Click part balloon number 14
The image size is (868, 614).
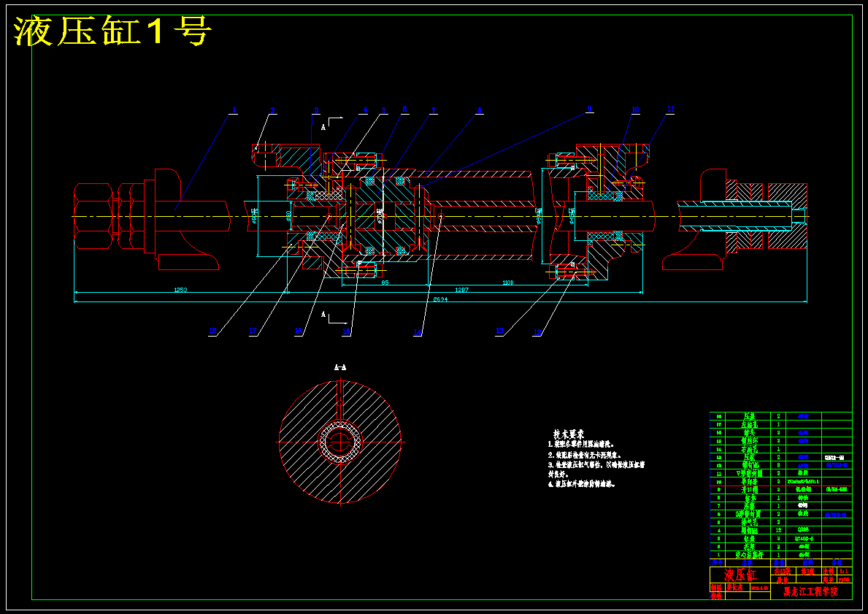click(x=418, y=332)
